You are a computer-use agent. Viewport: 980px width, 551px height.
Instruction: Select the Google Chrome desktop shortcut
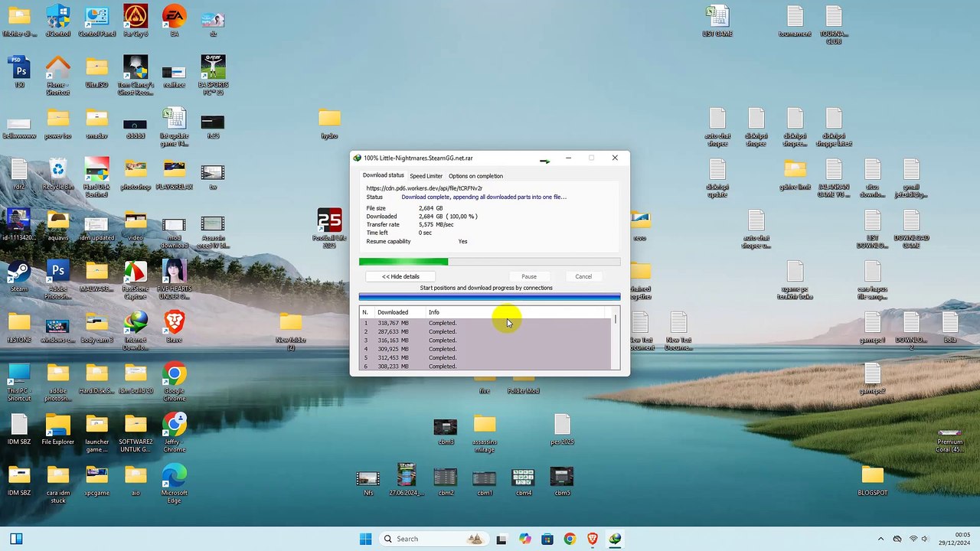tap(175, 382)
